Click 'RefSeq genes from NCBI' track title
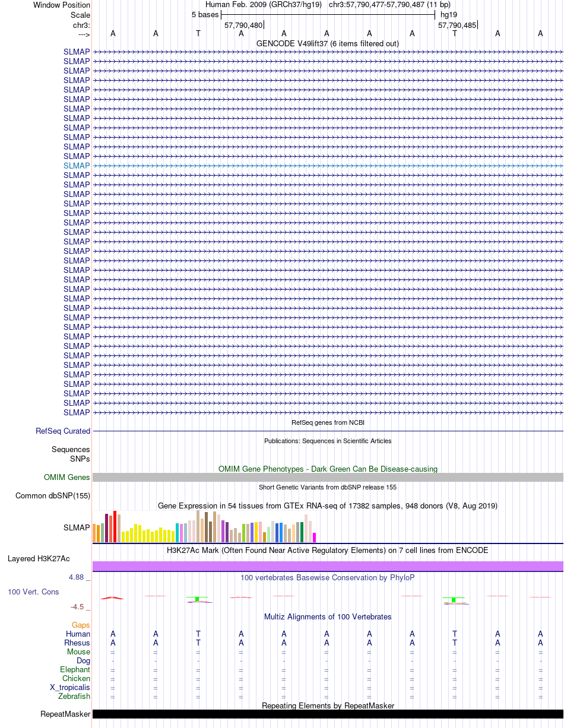 pos(328,422)
